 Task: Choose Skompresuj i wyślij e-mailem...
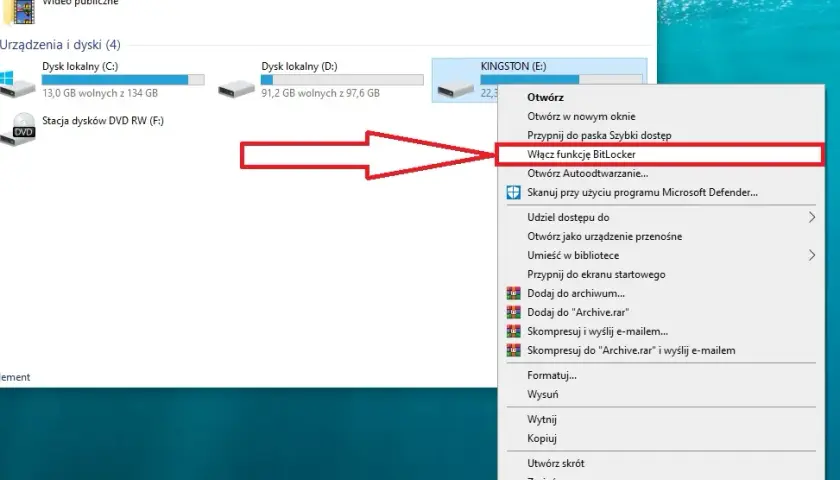click(597, 332)
